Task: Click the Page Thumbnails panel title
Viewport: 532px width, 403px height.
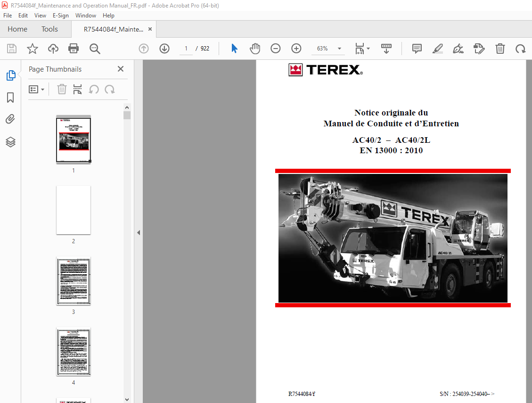Action: (x=55, y=69)
